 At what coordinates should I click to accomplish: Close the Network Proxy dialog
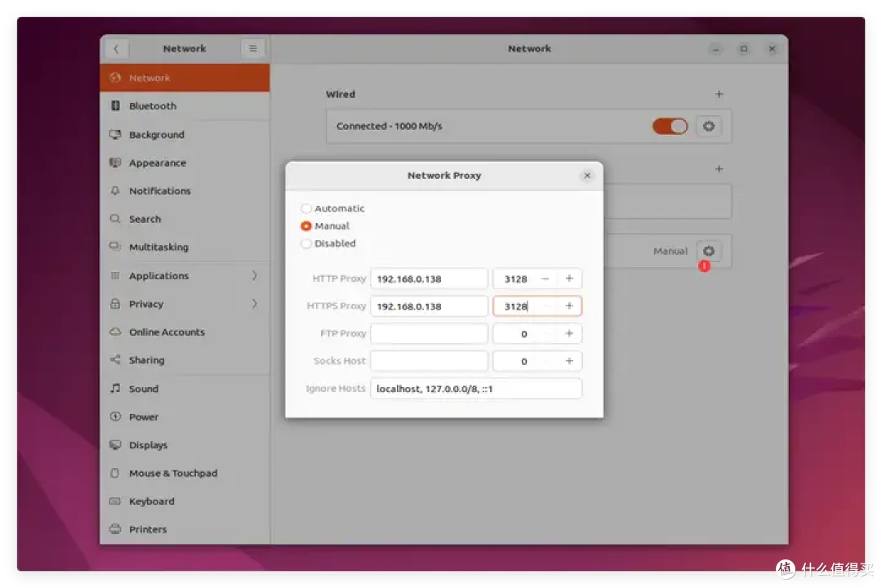click(587, 176)
